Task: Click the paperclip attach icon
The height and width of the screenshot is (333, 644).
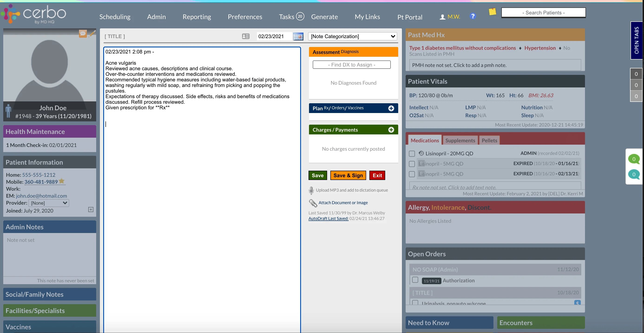Action: [313, 203]
